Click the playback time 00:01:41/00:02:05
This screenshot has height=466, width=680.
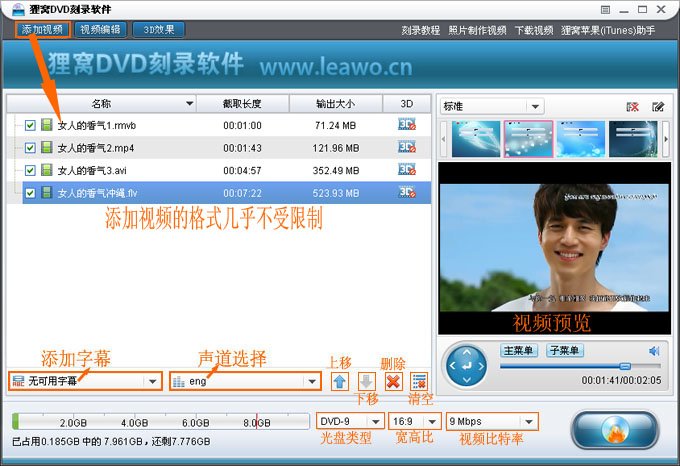click(x=621, y=381)
